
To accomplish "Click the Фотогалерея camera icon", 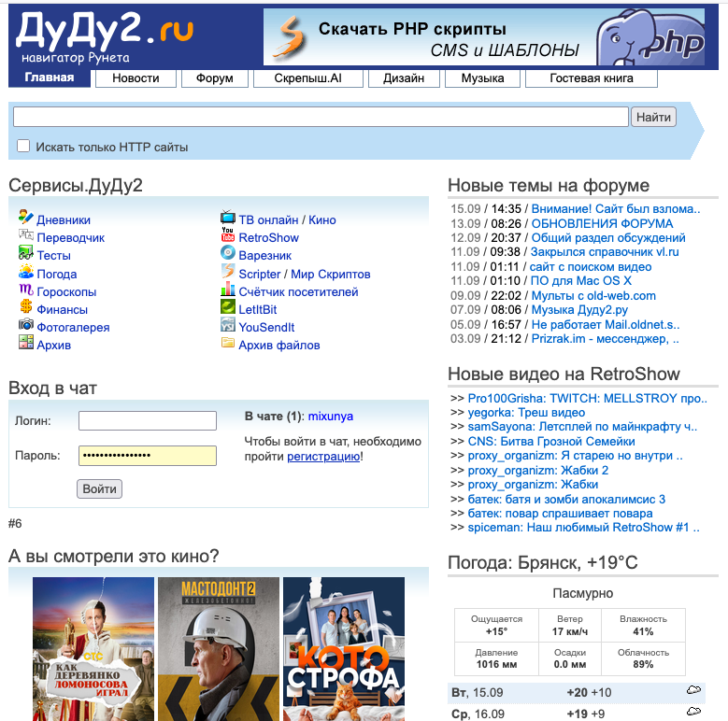I will 26,324.
